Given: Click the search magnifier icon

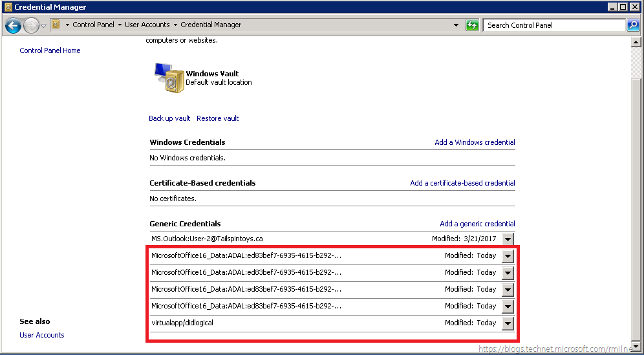Looking at the screenshot, I should [x=633, y=25].
